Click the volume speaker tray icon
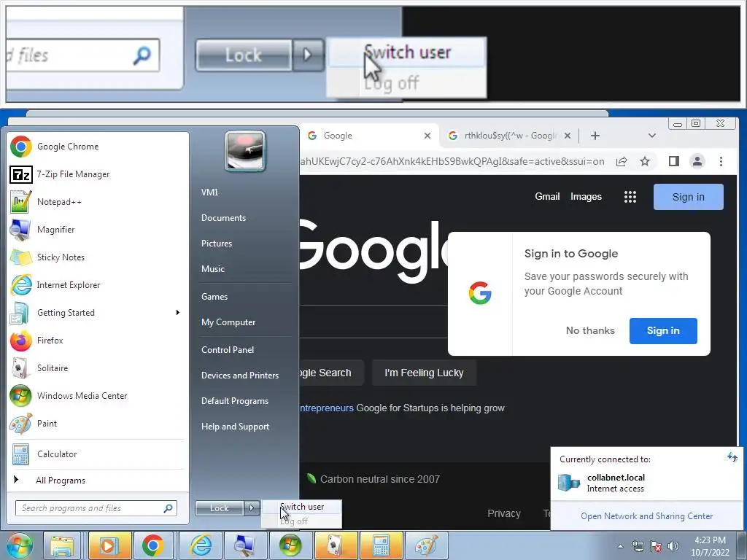 673,547
